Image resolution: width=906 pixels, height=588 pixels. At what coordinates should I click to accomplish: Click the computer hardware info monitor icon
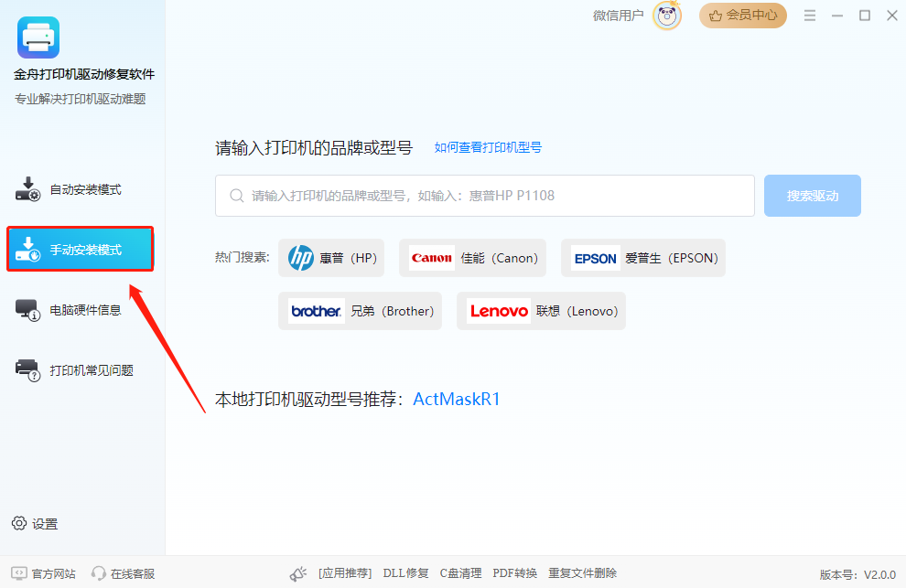(27, 310)
